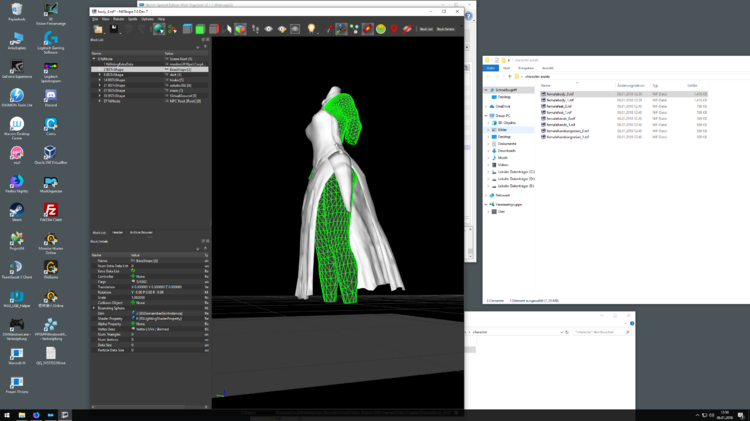Click the Block Details toolbar button
Viewport: 750px width, 421px height.
445,29
